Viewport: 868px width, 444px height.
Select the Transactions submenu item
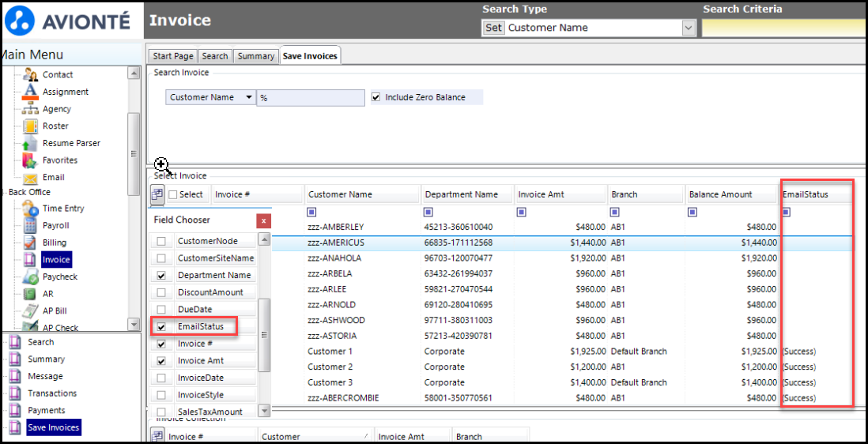52,393
